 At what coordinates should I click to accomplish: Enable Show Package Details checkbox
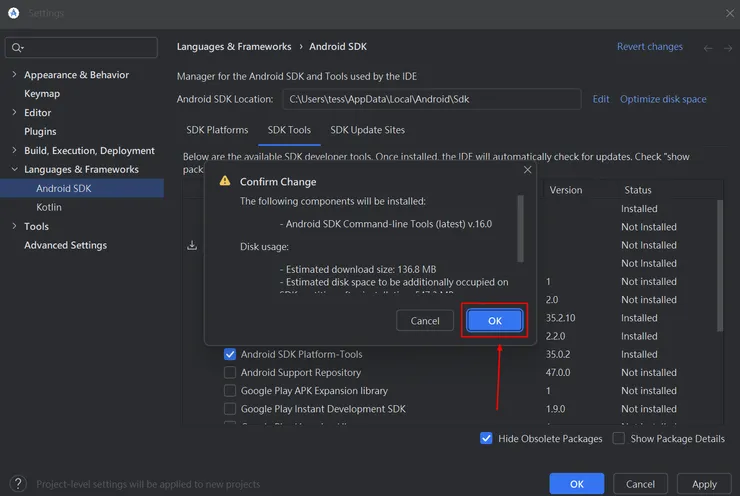click(618, 438)
